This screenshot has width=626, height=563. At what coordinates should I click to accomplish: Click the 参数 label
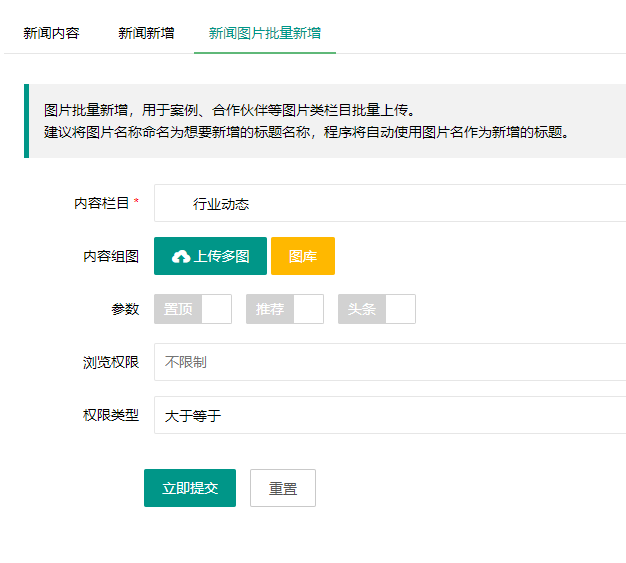click(x=125, y=310)
